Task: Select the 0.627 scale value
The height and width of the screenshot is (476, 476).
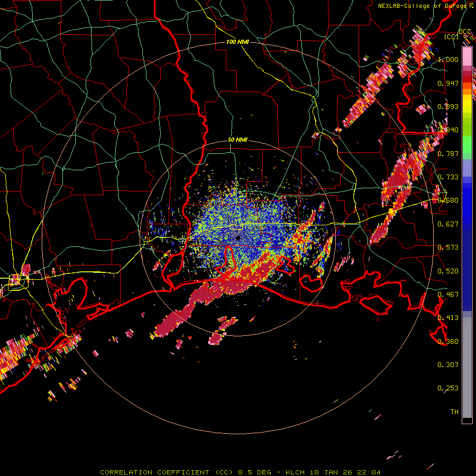Action: 448,224
